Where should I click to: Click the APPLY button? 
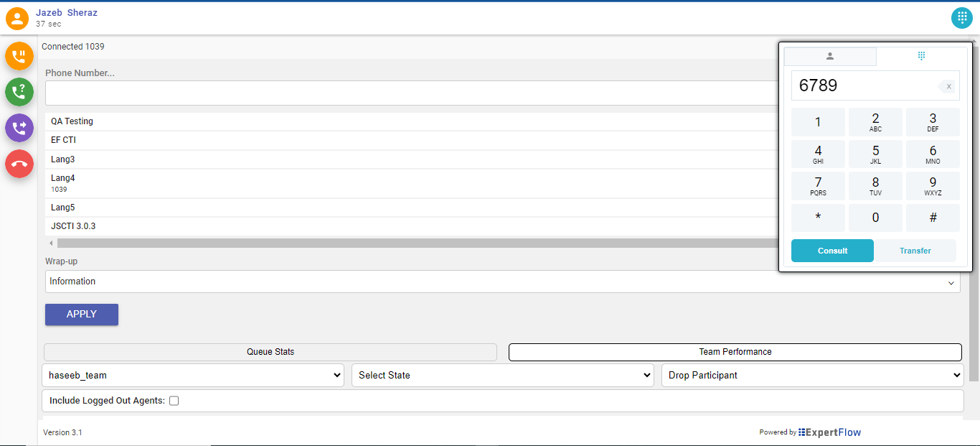(82, 315)
